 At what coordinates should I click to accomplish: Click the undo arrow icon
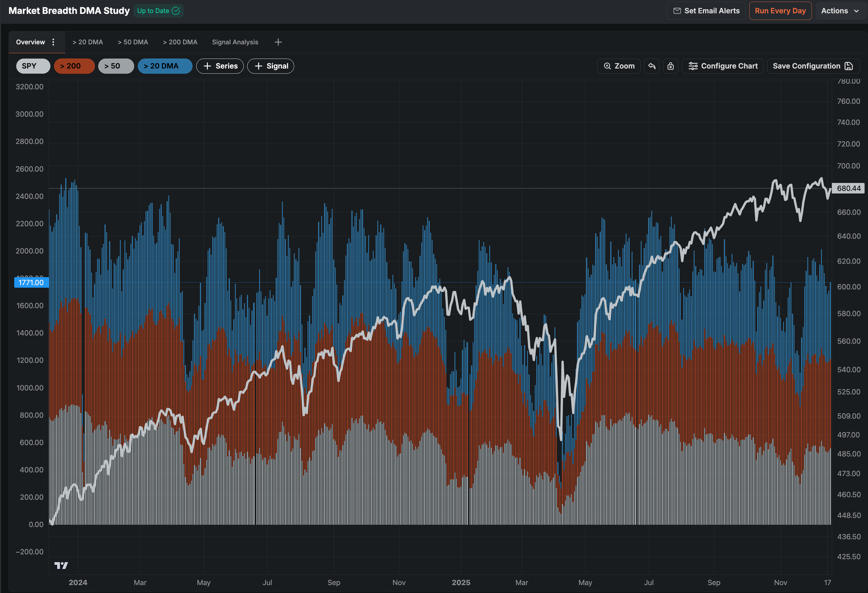(x=652, y=66)
